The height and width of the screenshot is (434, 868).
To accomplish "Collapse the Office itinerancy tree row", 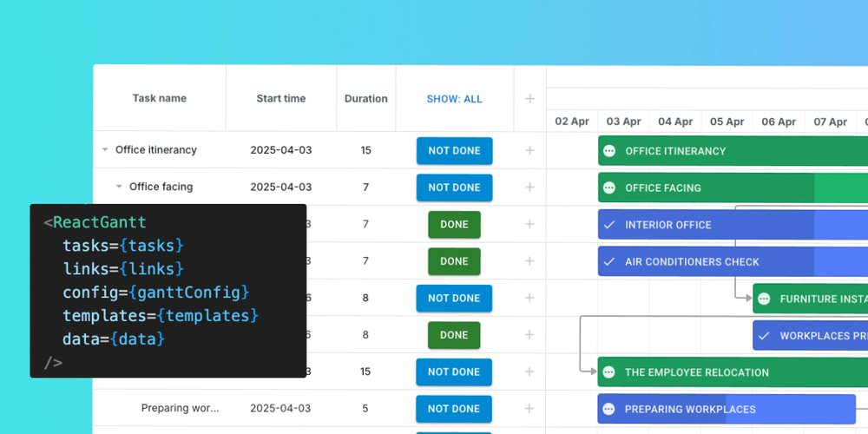I will (x=105, y=150).
